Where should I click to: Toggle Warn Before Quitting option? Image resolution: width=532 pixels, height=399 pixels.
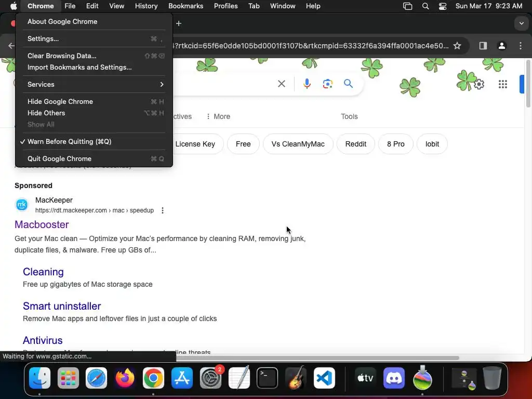94,141
